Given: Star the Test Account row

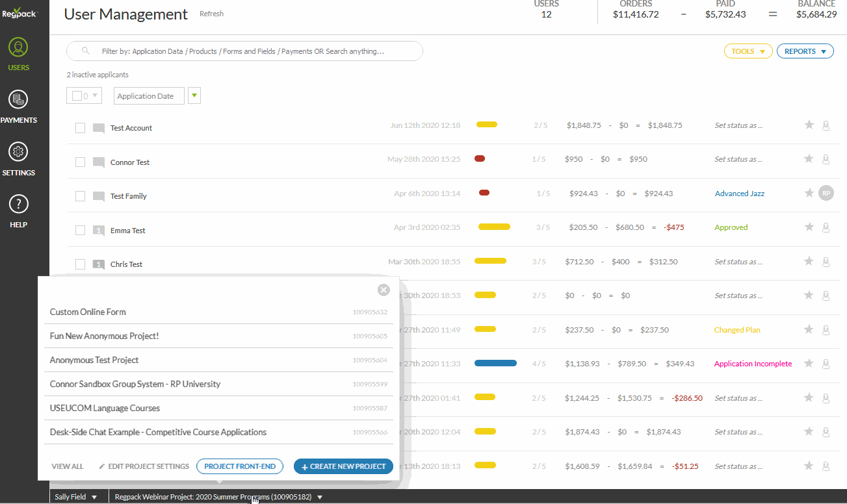Looking at the screenshot, I should 809,125.
